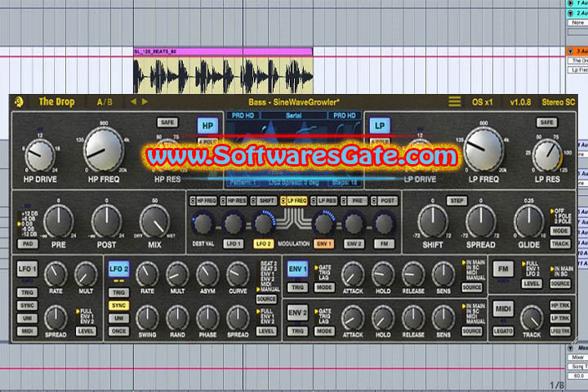
Task: Click the LP RES knob
Action: click(546, 155)
